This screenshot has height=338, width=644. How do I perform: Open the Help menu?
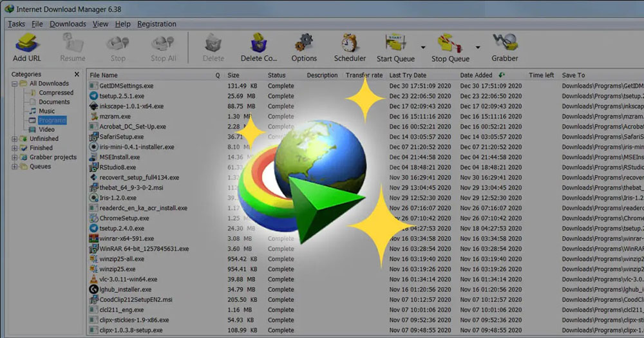122,24
